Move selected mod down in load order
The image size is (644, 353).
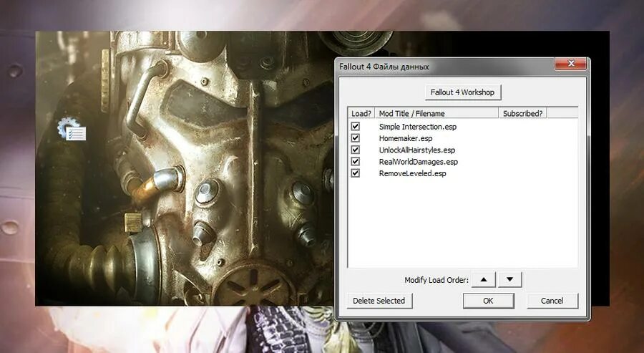(509, 279)
